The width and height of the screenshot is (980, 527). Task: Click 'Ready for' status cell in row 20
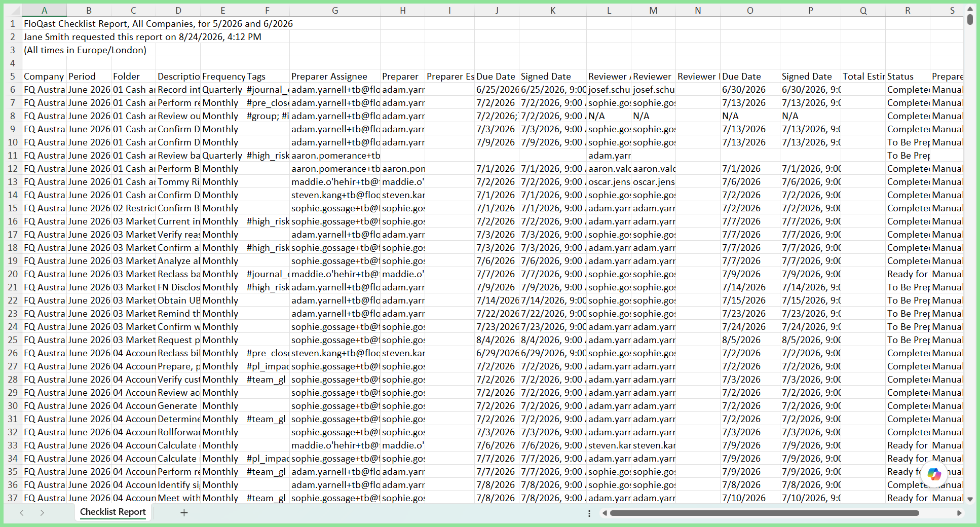tap(908, 274)
